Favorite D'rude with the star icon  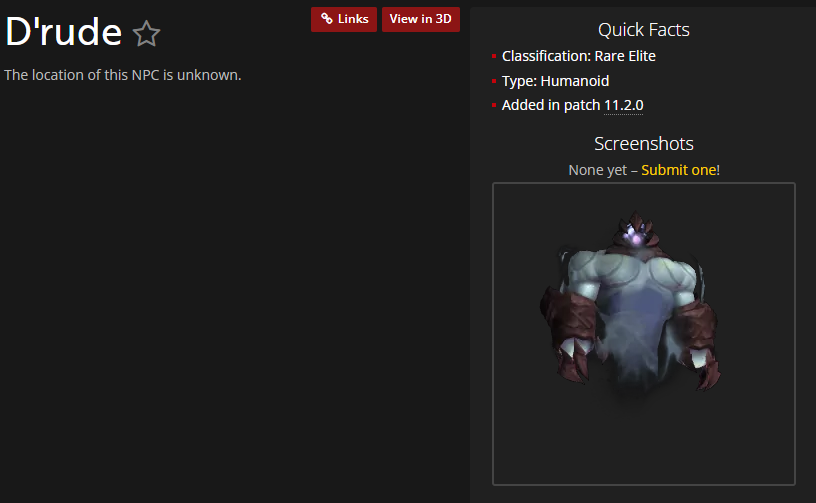tap(146, 33)
